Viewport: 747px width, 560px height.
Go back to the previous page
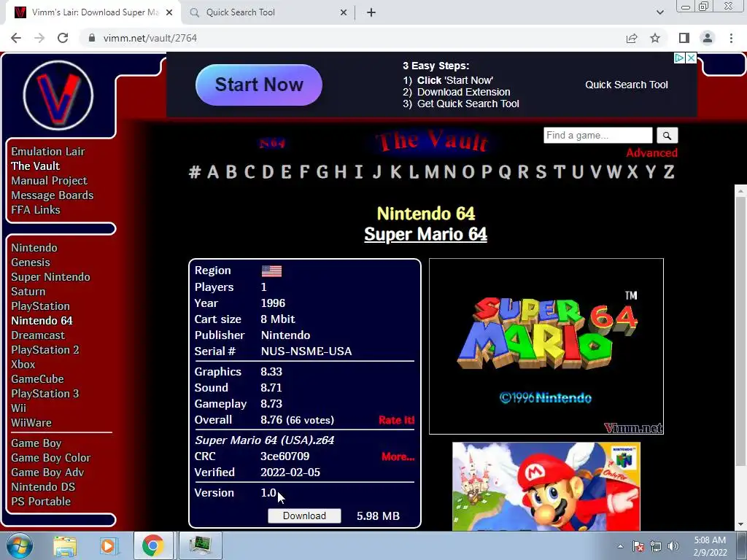pyautogui.click(x=16, y=38)
